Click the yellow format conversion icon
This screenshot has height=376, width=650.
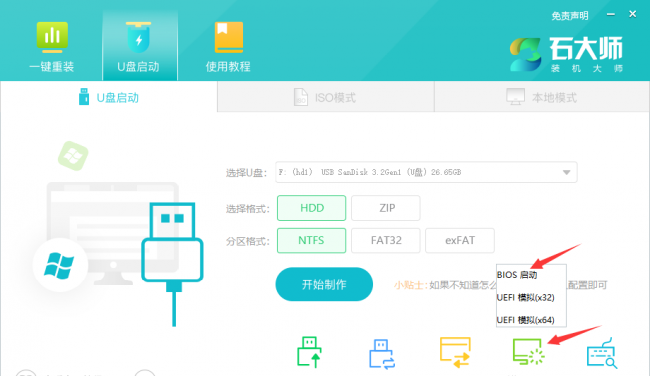[x=455, y=353]
